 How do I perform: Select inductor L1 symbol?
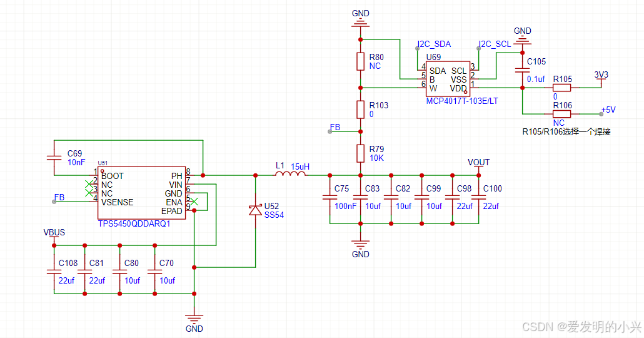[290, 174]
